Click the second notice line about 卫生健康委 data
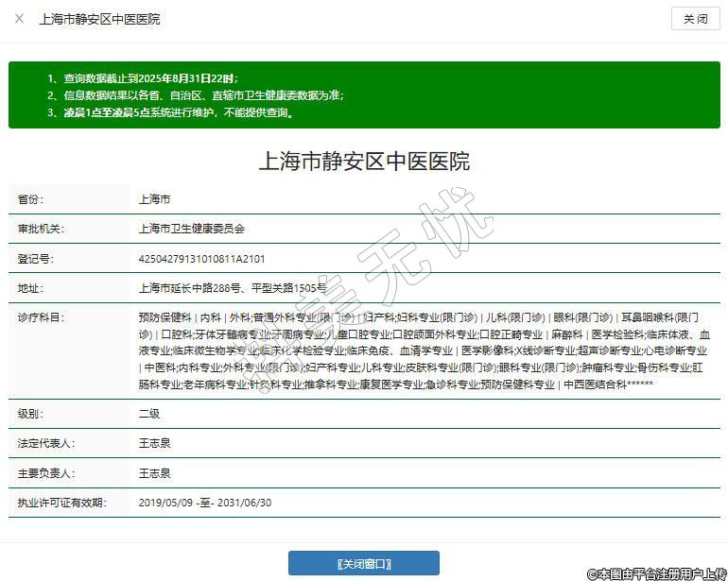The height and width of the screenshot is (581, 728). (195, 95)
